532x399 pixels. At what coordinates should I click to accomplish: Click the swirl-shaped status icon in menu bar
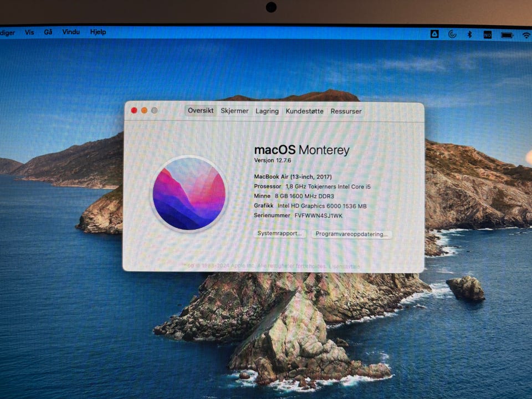tap(452, 34)
